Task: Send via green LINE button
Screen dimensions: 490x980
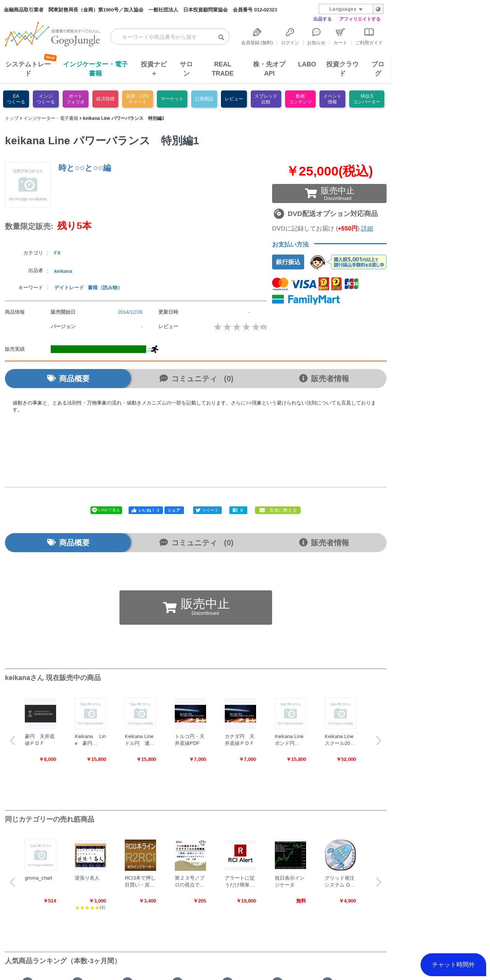Action: click(106, 510)
